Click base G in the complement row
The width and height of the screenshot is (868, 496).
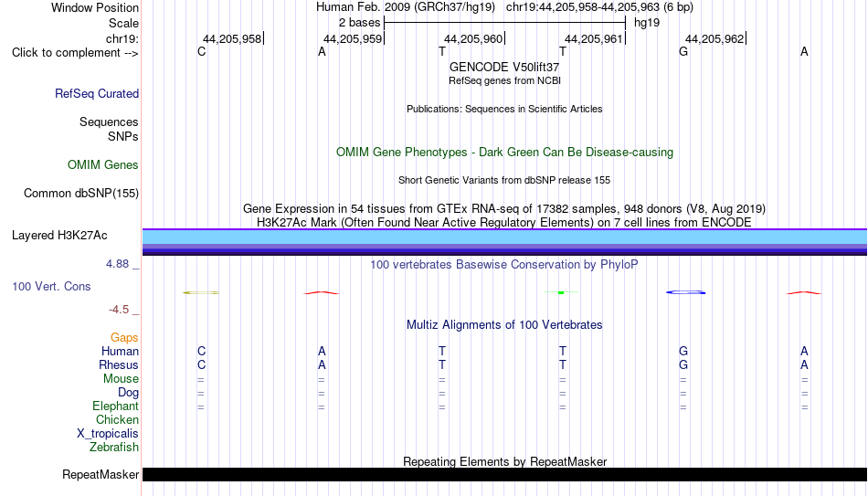coord(683,52)
